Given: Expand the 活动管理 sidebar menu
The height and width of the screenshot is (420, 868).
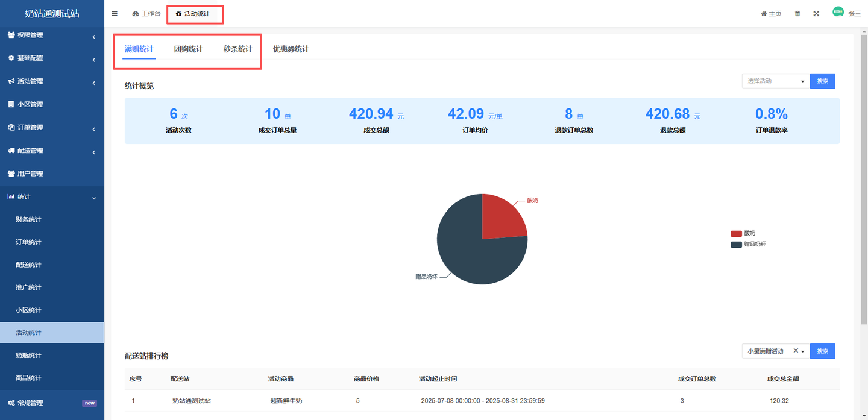Looking at the screenshot, I should coord(52,81).
